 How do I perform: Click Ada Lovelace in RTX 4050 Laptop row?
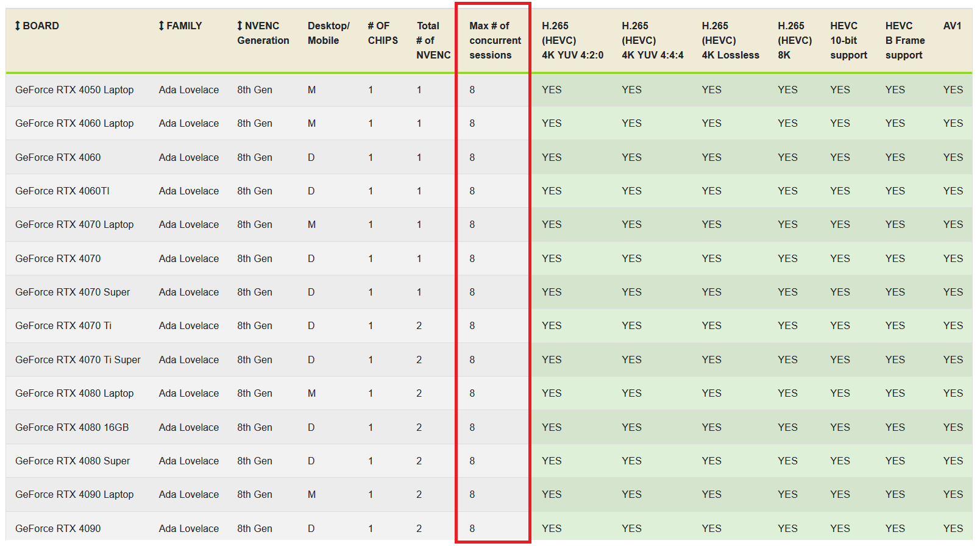coord(189,90)
